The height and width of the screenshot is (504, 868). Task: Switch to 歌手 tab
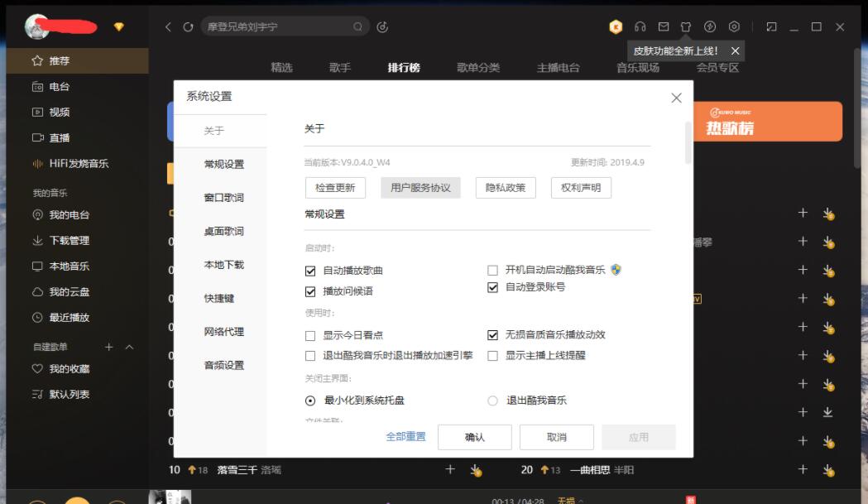[340, 68]
